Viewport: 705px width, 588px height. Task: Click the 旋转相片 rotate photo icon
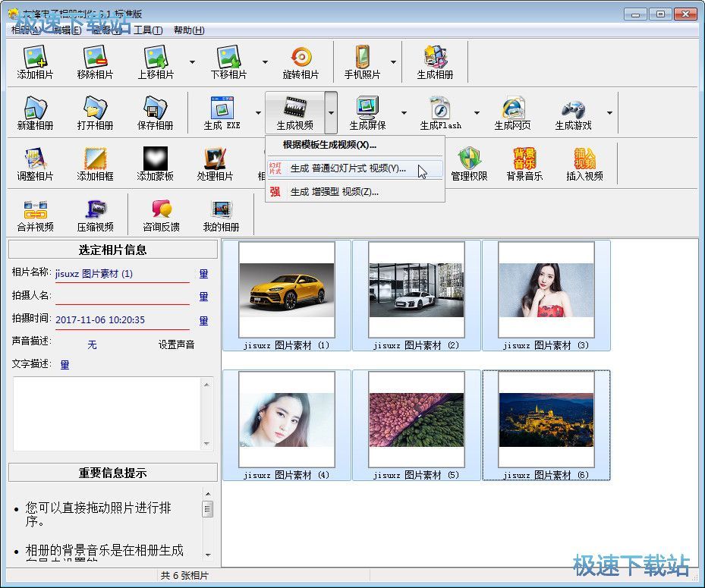click(301, 62)
